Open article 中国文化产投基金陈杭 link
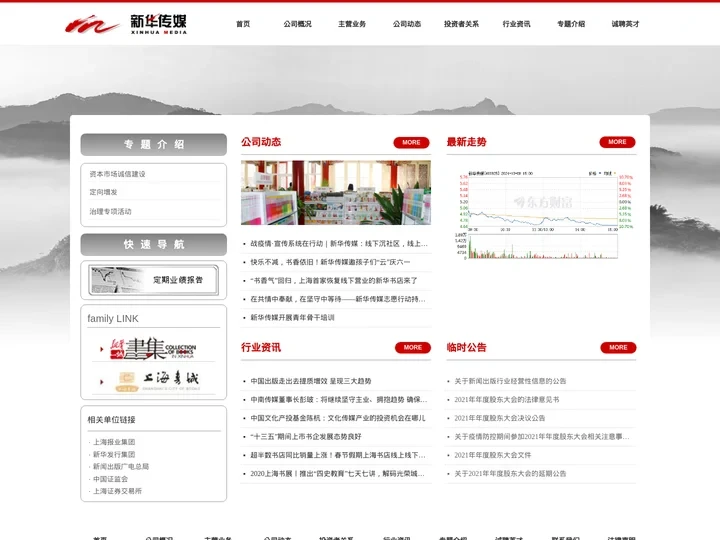This screenshot has width=720, height=540. [x=338, y=418]
